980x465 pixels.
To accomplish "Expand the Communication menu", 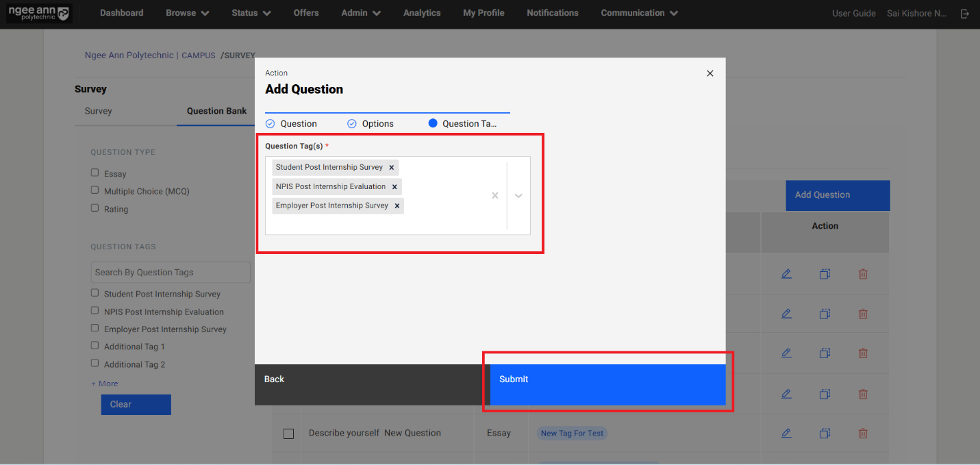I will (x=639, y=13).
